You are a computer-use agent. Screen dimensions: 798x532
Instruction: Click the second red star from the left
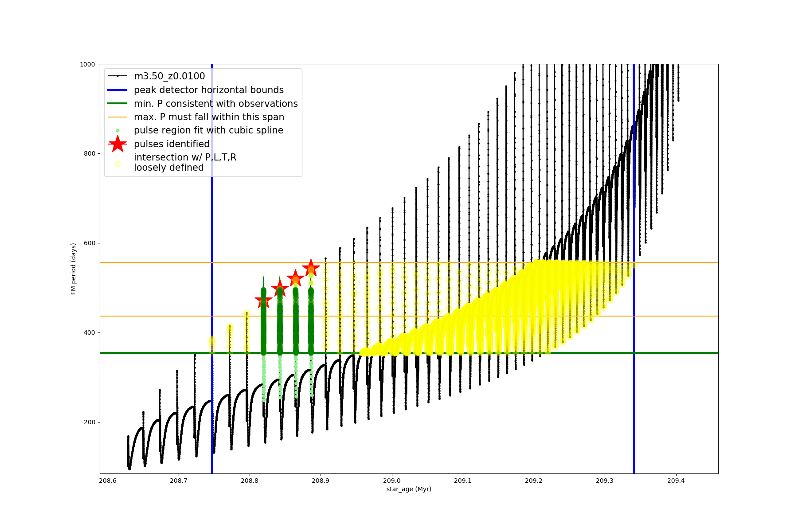[280, 289]
